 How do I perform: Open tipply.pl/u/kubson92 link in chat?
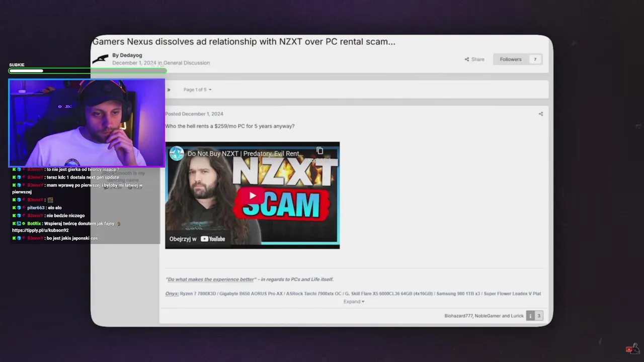pyautogui.click(x=40, y=230)
